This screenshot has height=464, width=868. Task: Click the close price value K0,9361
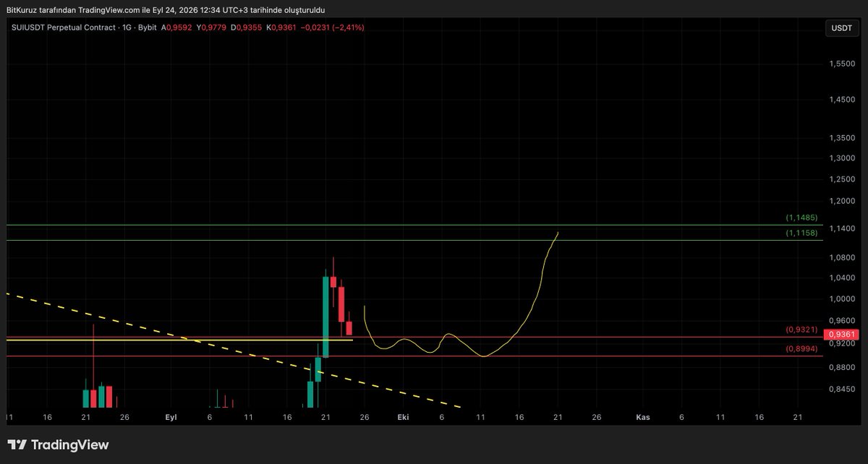(282, 27)
